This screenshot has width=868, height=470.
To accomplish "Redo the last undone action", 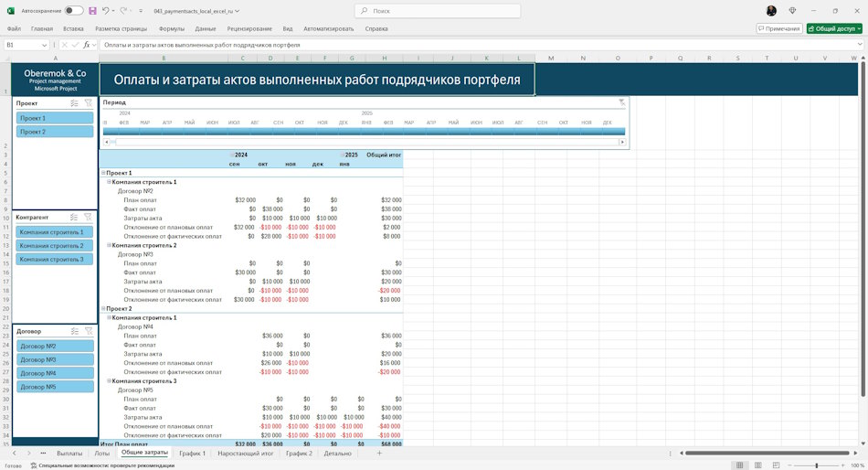I will coord(123,11).
